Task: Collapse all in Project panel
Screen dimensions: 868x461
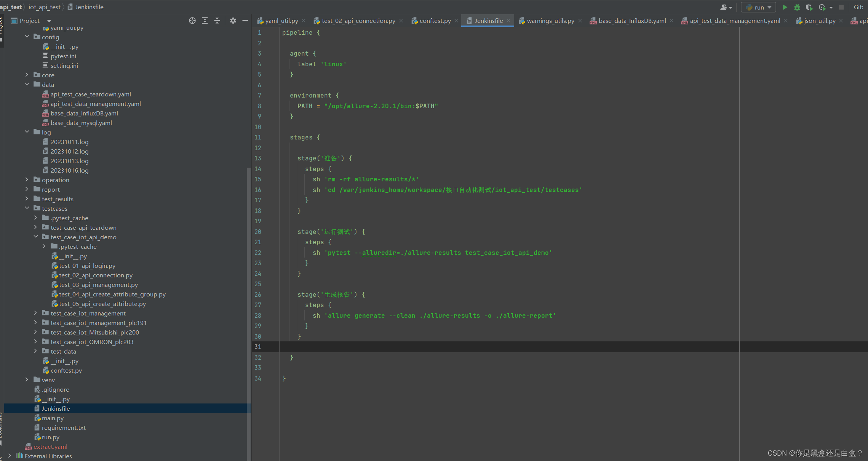Action: tap(217, 21)
